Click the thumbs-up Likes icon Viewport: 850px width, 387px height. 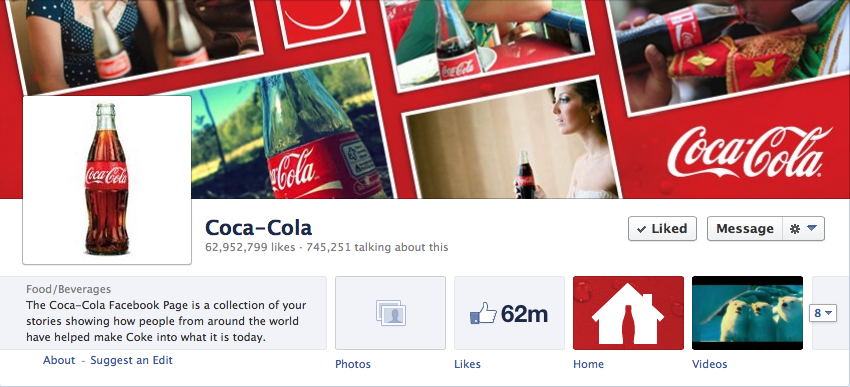pos(483,313)
